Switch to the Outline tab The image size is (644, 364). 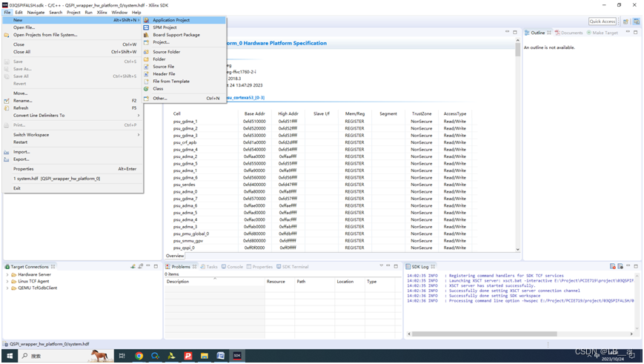(x=537, y=33)
